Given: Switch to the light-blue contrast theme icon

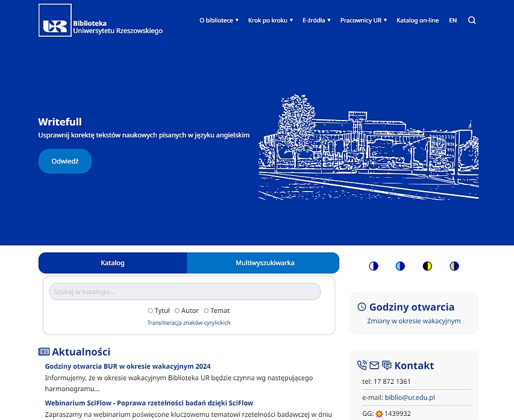Looking at the screenshot, I should [x=400, y=266].
